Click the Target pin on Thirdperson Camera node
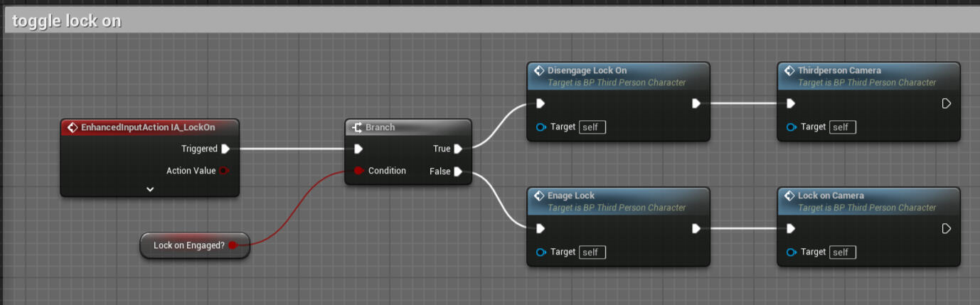The height and width of the screenshot is (305, 980). 792,127
